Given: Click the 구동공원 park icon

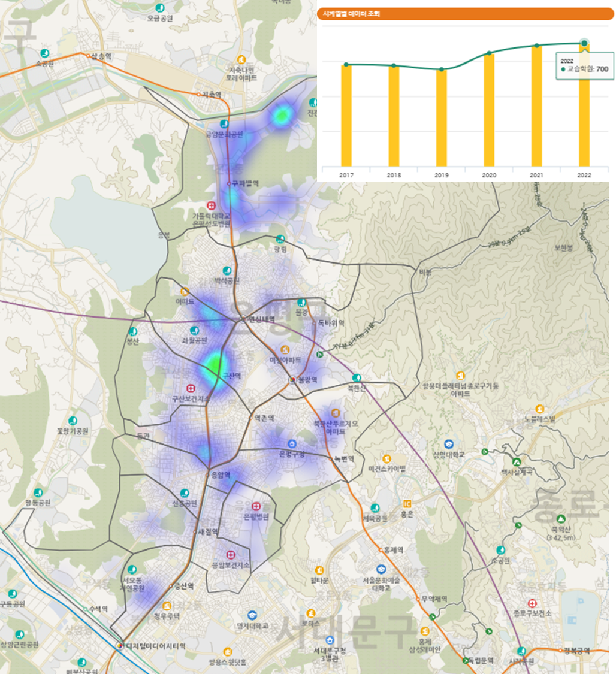Looking at the screenshot, I should point(13,594).
